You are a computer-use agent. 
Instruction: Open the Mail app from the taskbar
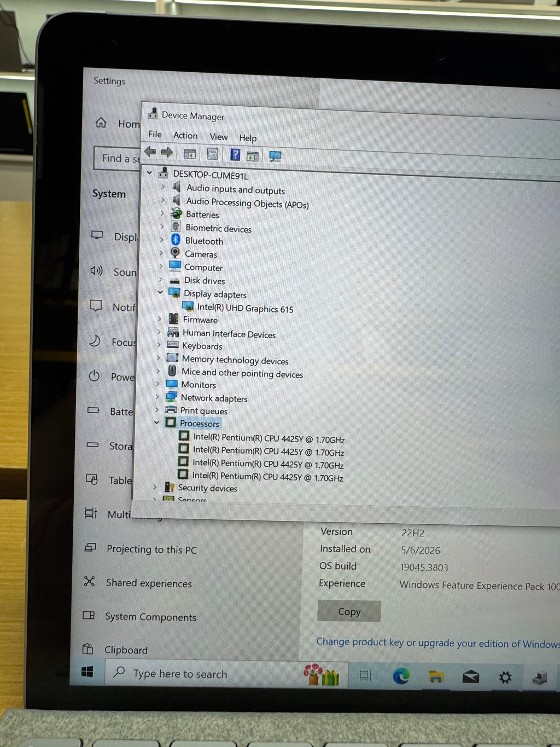point(470,677)
